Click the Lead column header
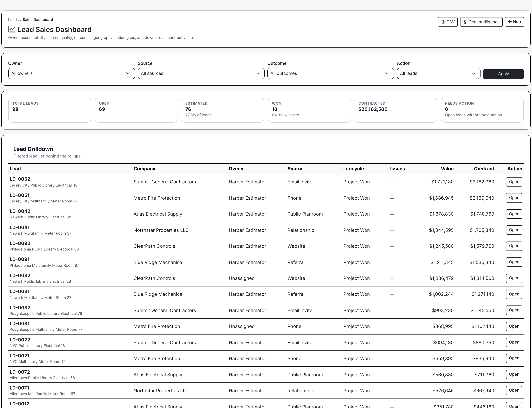 15,169
